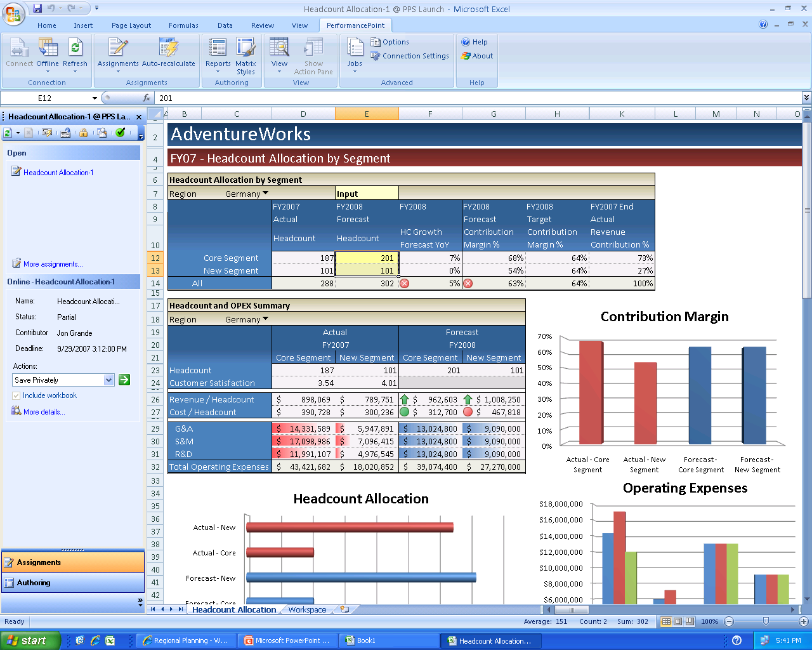Click the recalculate lightning icon in action pane
Image resolution: width=812 pixels, height=650 pixels.
[x=47, y=133]
